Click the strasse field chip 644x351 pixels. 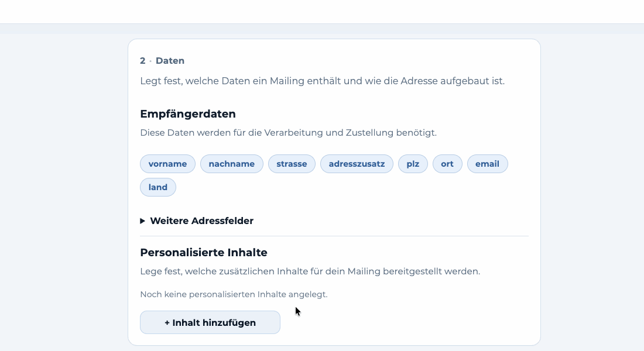[292, 164]
